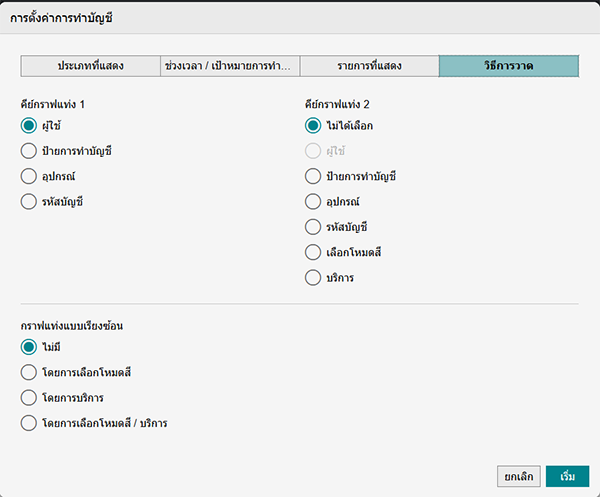The width and height of the screenshot is (600, 497).
Task: Go to the รายการที่แสดง tab
Action: tap(368, 66)
